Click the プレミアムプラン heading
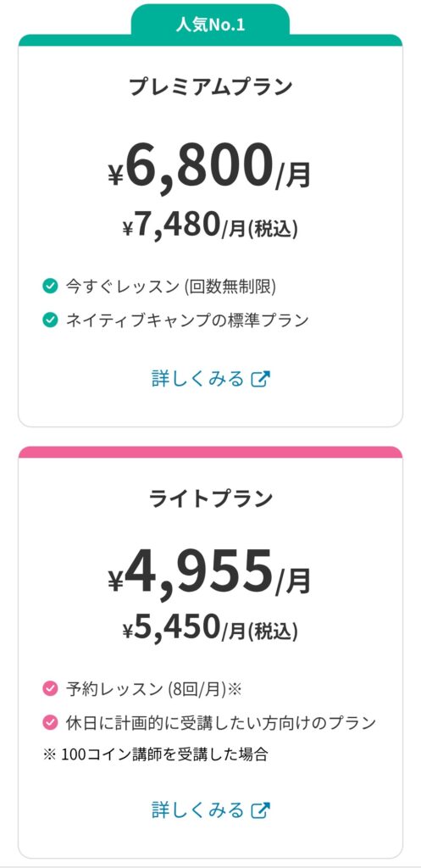The height and width of the screenshot is (868, 421). [x=211, y=87]
